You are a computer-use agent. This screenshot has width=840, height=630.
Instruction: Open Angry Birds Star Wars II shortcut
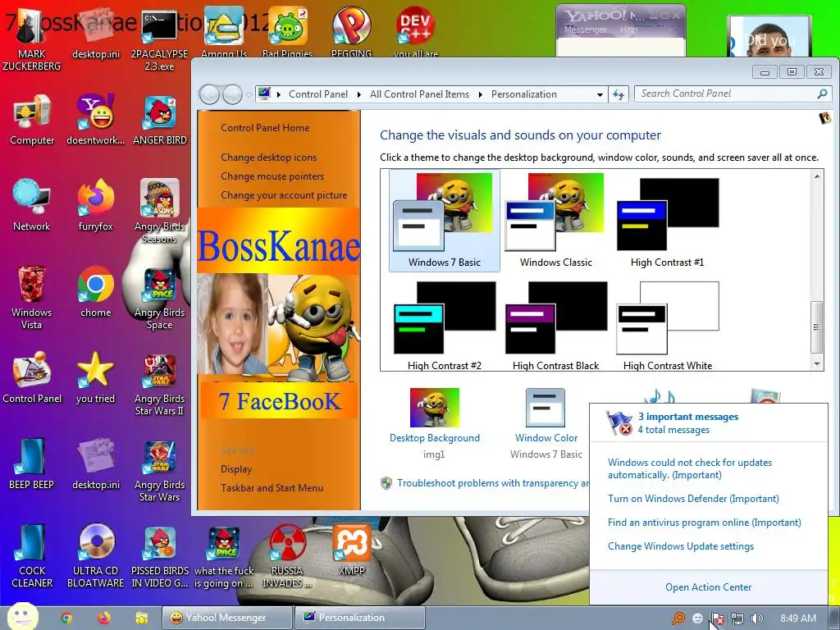click(160, 384)
